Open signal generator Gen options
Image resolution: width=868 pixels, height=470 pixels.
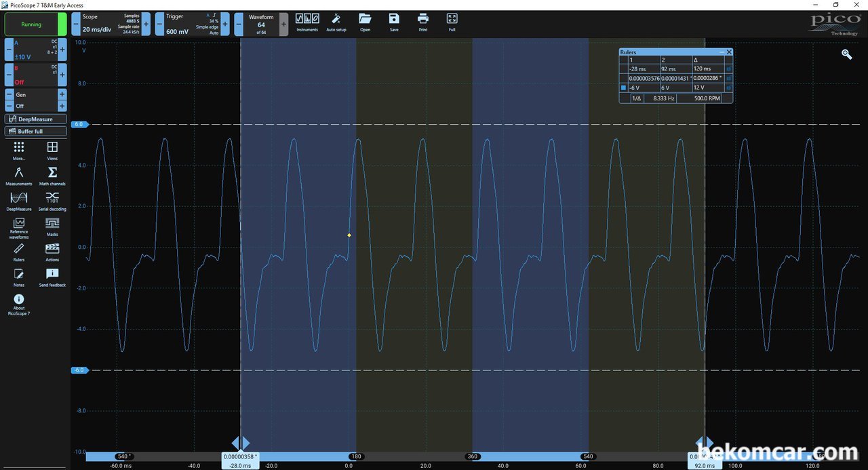(x=36, y=95)
